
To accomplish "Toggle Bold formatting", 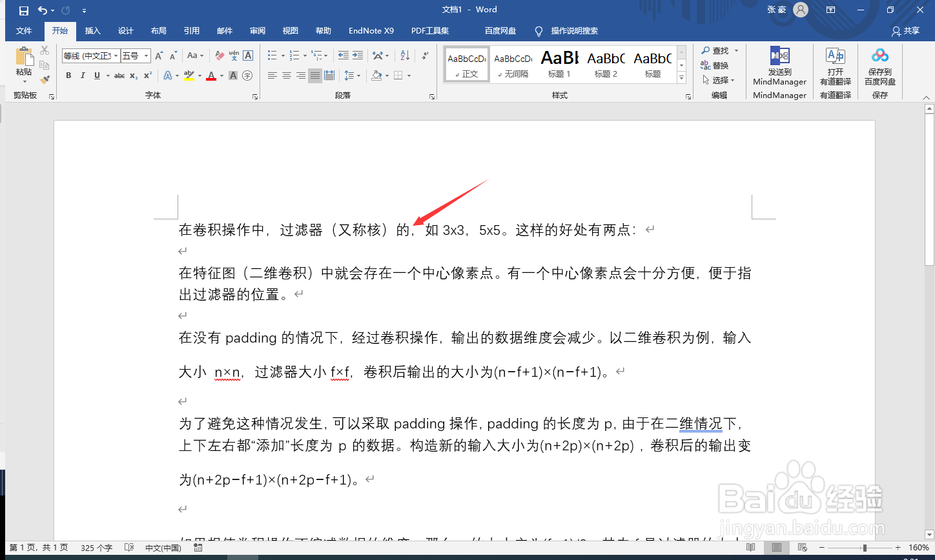I will coord(68,75).
